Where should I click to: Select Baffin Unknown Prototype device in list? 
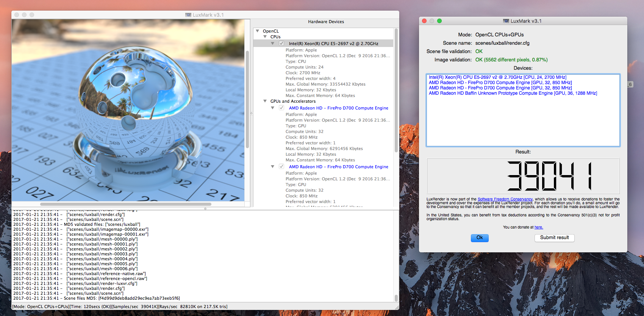pyautogui.click(x=513, y=93)
